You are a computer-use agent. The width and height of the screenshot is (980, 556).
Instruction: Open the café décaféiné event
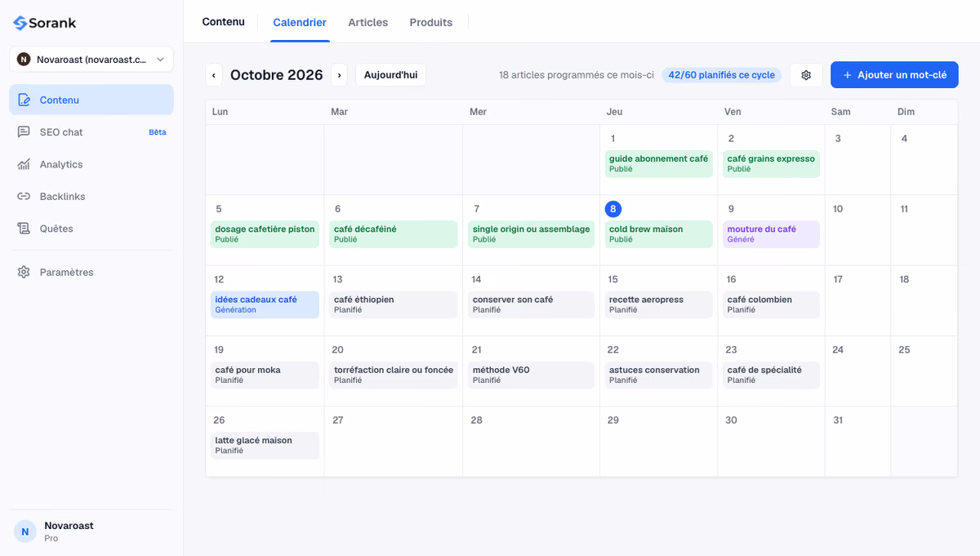(394, 234)
